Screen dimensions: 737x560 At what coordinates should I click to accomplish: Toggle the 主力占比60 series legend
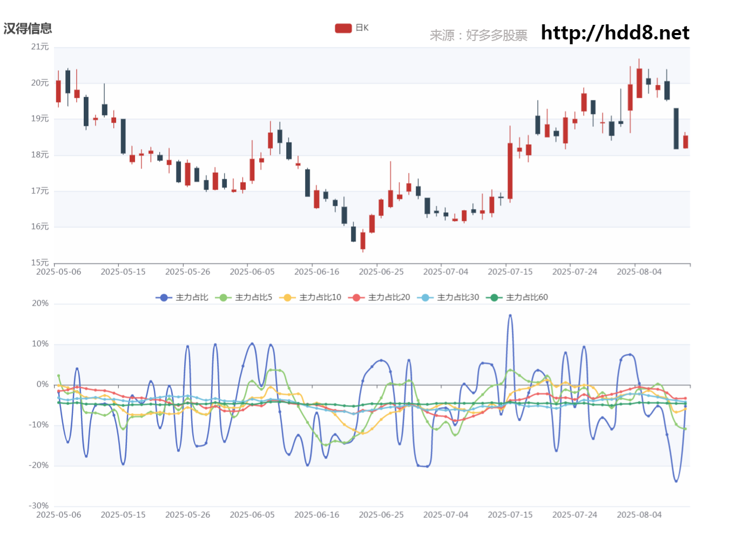coord(517,298)
